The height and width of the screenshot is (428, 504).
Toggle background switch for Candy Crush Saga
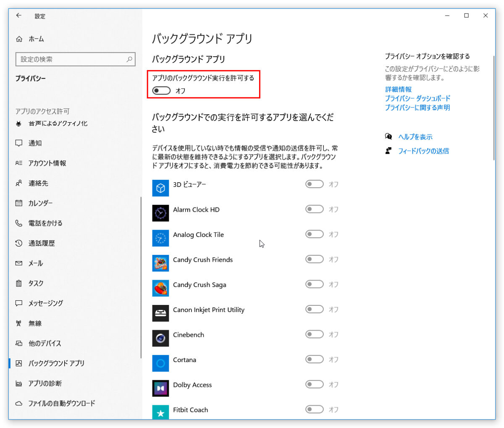(x=315, y=284)
